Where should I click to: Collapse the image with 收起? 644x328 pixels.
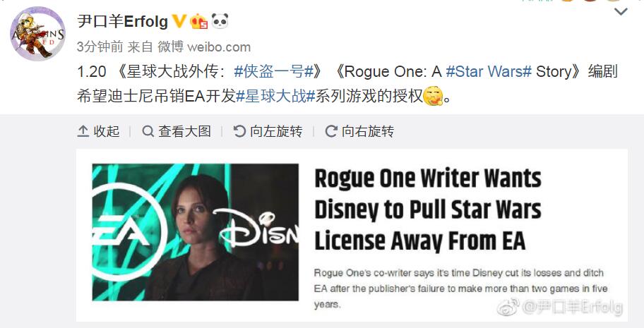(98, 131)
